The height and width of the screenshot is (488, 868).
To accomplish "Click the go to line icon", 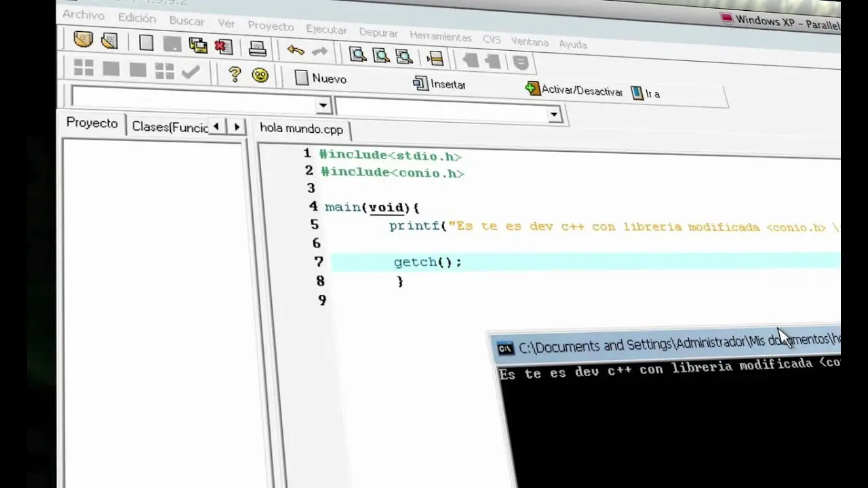I will click(435, 58).
